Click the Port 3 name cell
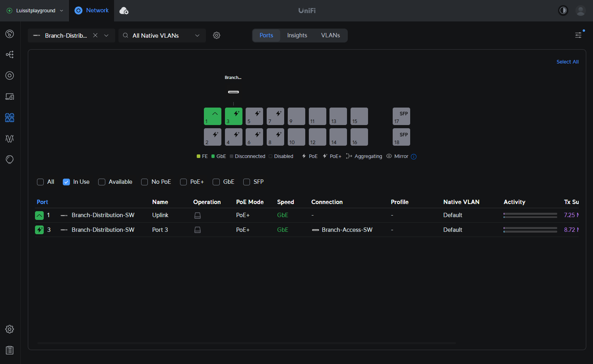The height and width of the screenshot is (364, 593). coord(160,230)
